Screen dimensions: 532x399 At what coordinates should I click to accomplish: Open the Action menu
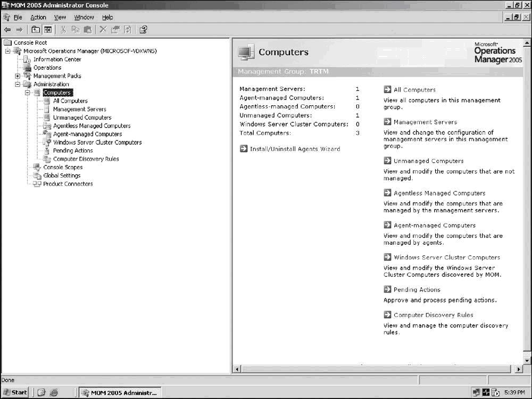point(38,18)
